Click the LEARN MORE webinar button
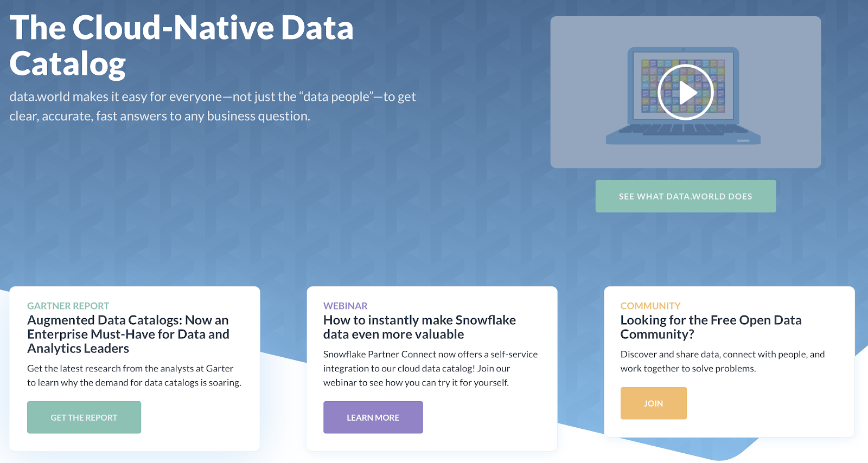 pyautogui.click(x=373, y=417)
